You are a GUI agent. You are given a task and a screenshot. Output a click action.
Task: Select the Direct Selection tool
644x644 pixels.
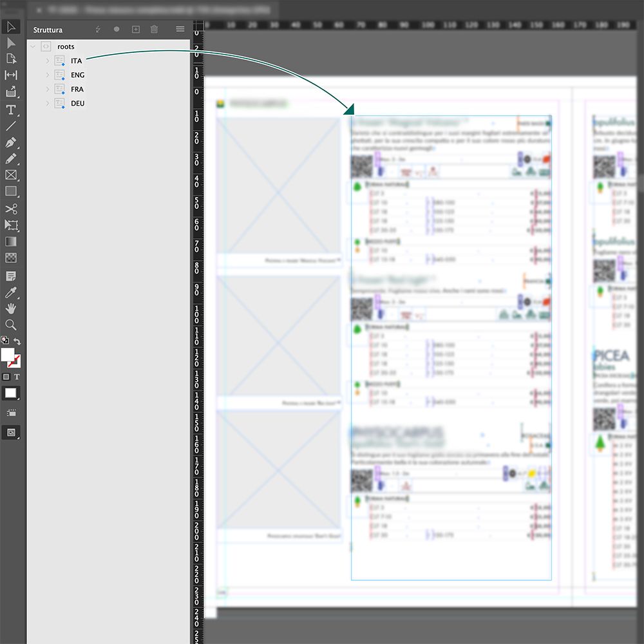(11, 43)
